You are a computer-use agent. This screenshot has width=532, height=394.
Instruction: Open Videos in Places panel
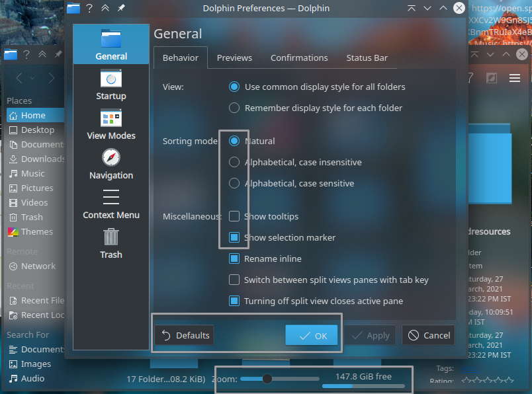35,203
